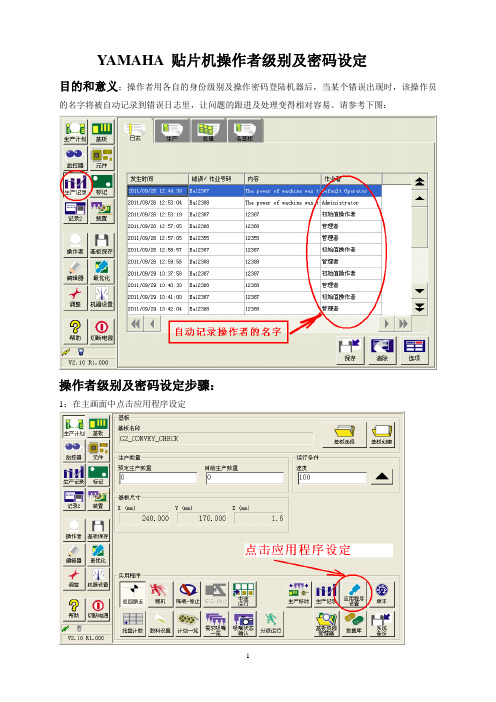Click 传送-停止 conveyor stop icon in lower screenshot
496x702 pixels.
188,594
